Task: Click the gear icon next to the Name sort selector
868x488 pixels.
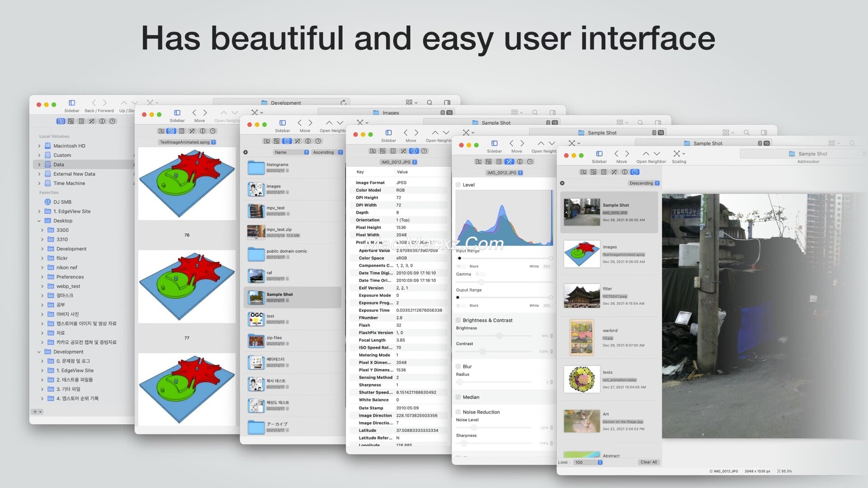Action: point(245,152)
